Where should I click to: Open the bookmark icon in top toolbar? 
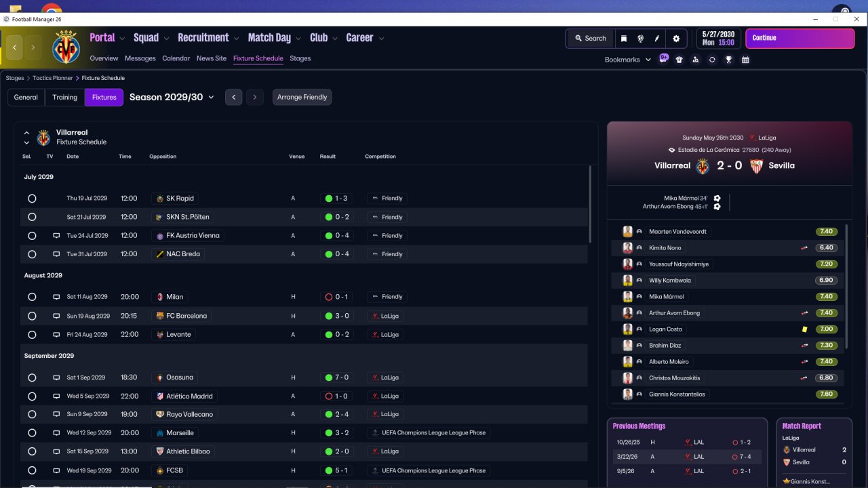624,39
